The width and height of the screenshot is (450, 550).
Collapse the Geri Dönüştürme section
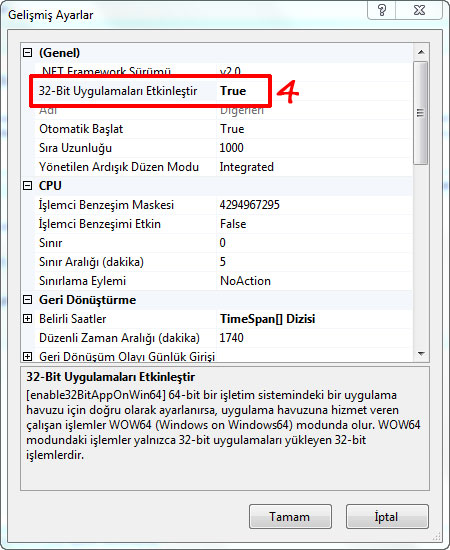click(x=27, y=300)
